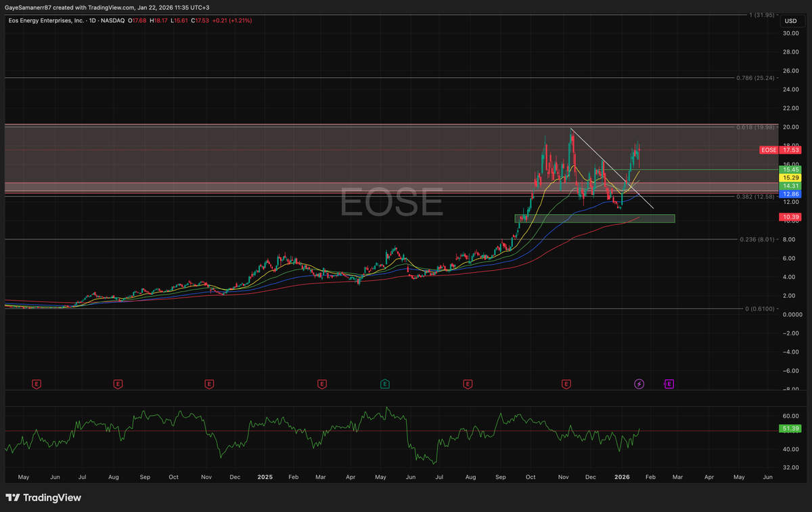Viewport: 812px width, 512px height.
Task: Click the earnings E icon beneath February 2025
Action: [x=322, y=384]
